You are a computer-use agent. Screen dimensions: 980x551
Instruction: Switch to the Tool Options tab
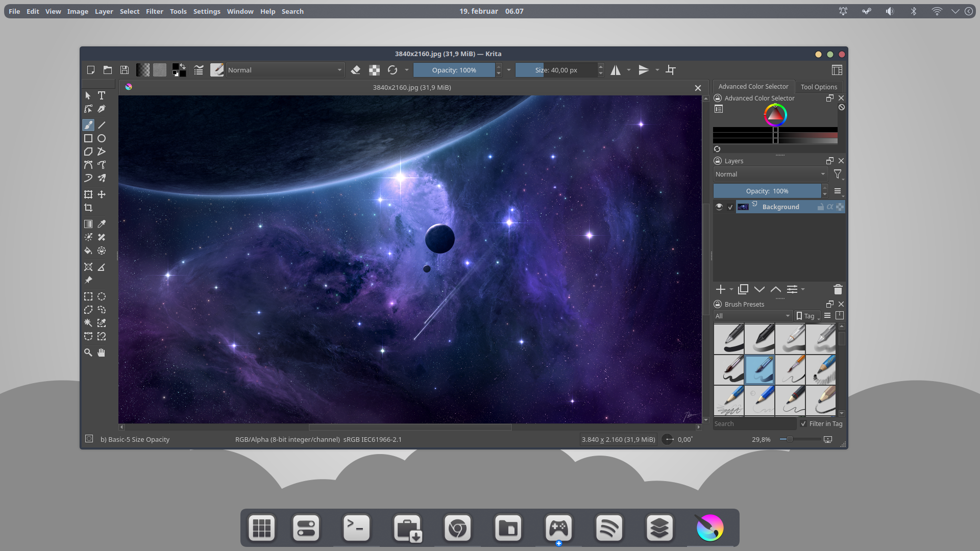click(819, 87)
